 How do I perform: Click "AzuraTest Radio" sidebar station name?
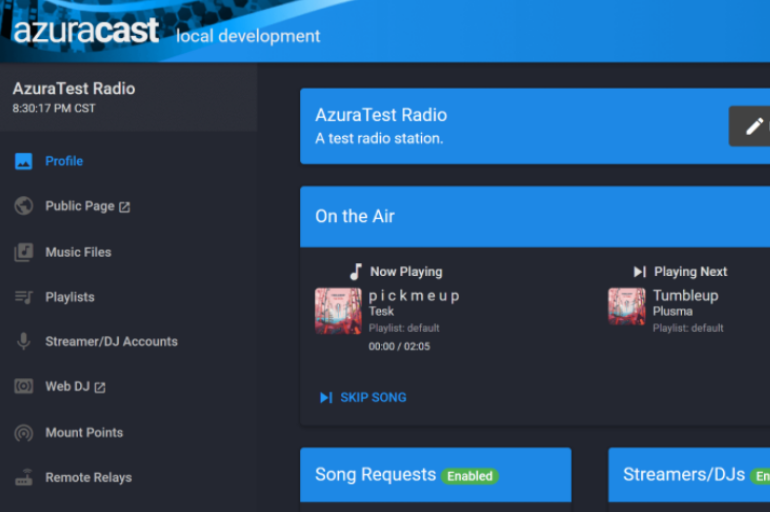(x=74, y=88)
